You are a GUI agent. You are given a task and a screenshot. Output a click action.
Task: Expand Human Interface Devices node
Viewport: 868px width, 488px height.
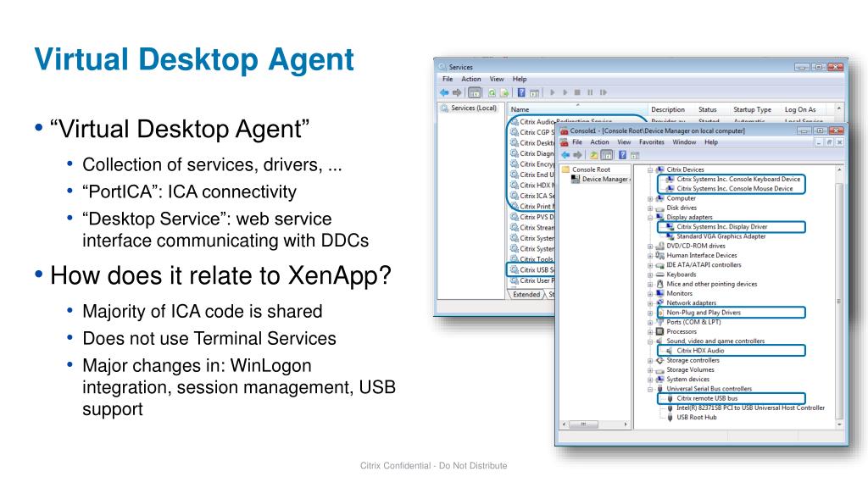650,256
